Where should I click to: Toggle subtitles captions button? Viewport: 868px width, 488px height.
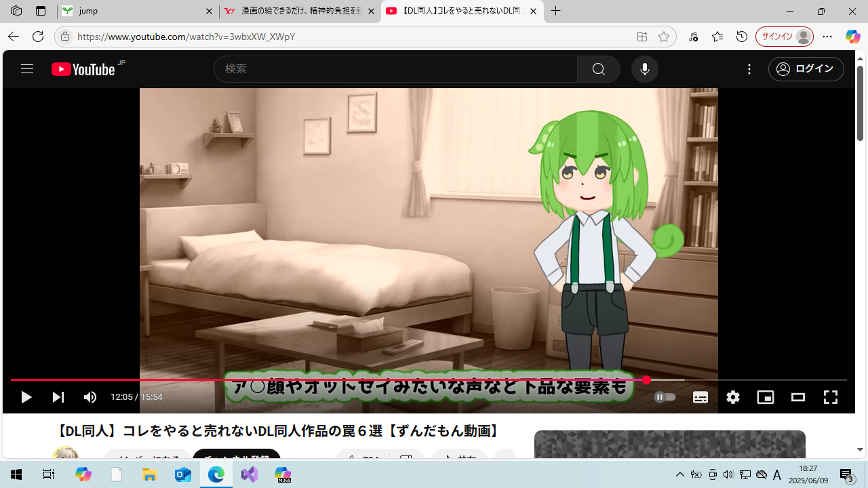[701, 397]
